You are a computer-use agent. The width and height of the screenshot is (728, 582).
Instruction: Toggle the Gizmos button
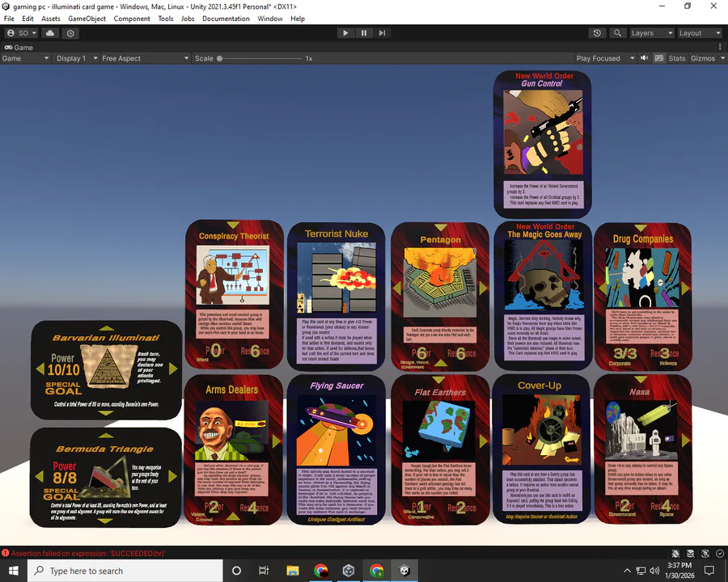tap(703, 58)
